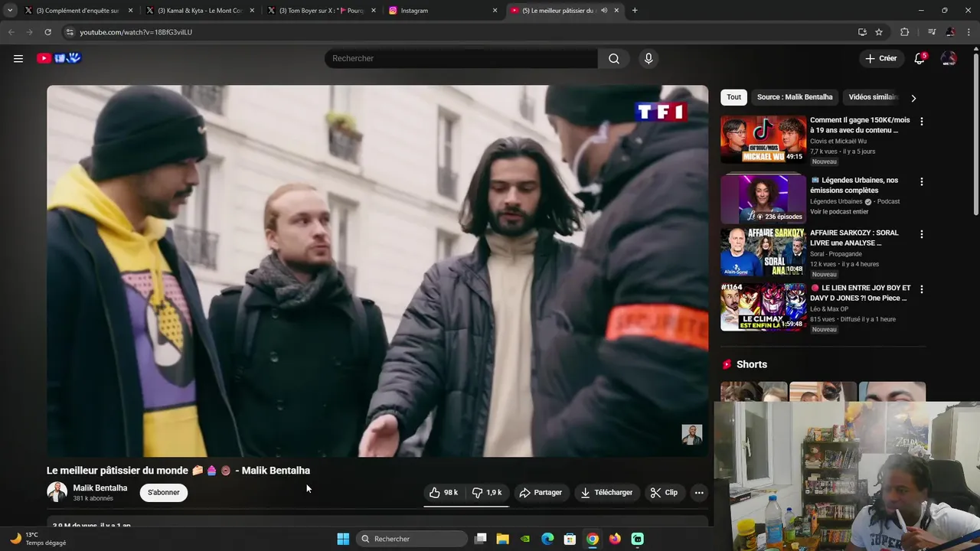Open Windows Start menu
Image resolution: width=980 pixels, height=551 pixels.
point(343,539)
